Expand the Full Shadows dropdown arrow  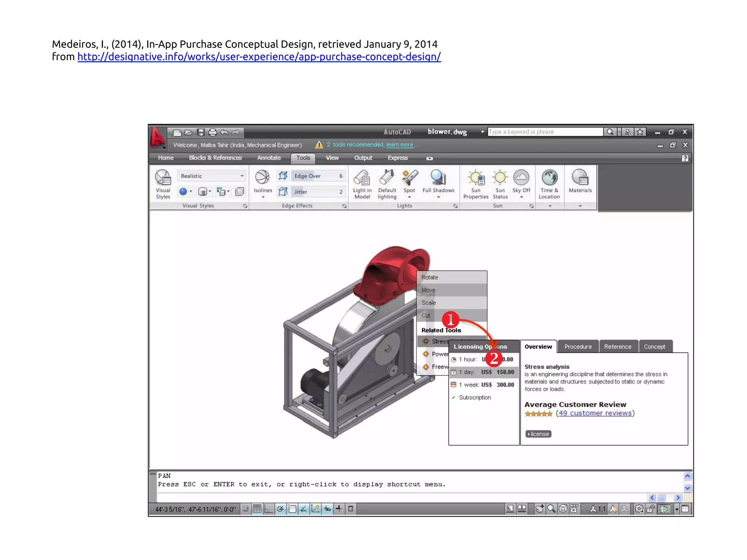click(438, 197)
